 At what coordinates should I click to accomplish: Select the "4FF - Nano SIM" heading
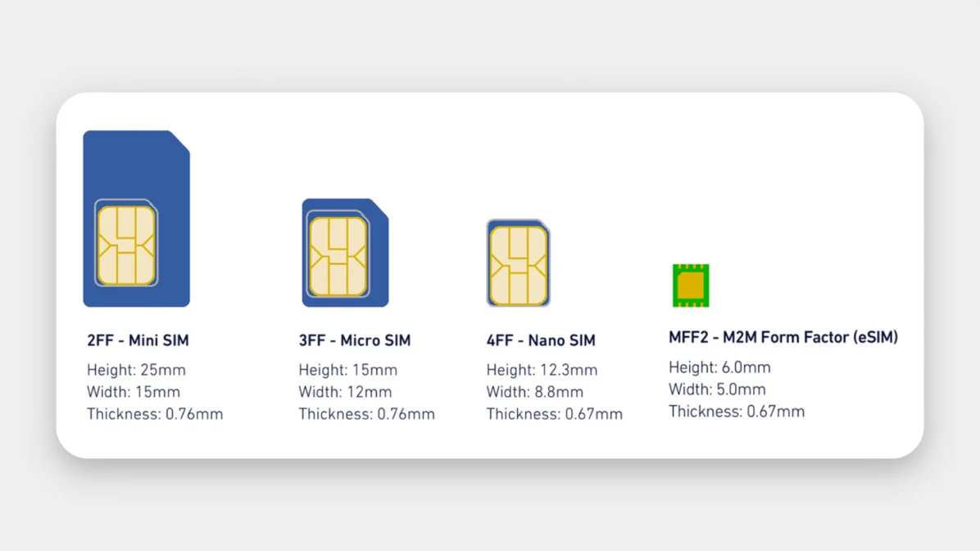pyautogui.click(x=540, y=340)
